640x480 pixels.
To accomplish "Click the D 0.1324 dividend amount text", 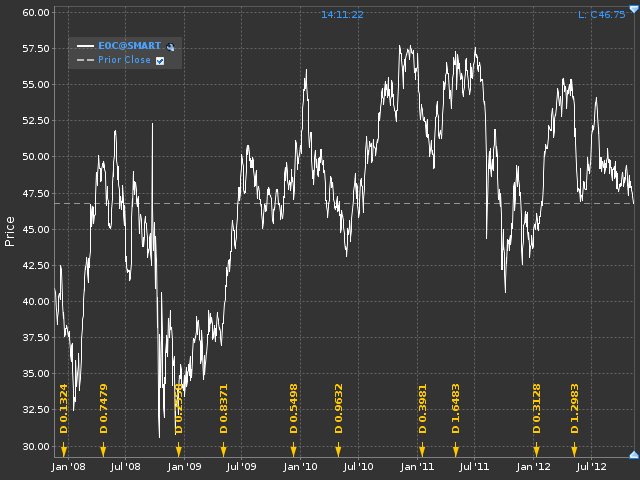I will point(64,409).
